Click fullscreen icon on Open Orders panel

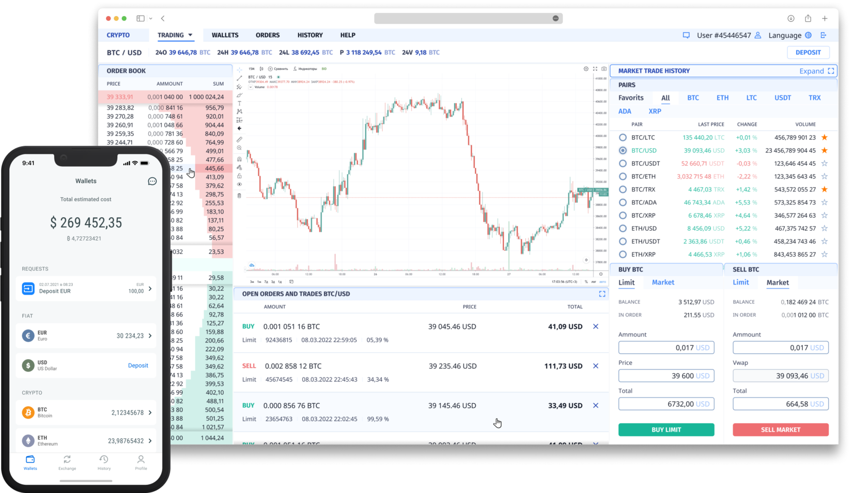click(602, 294)
